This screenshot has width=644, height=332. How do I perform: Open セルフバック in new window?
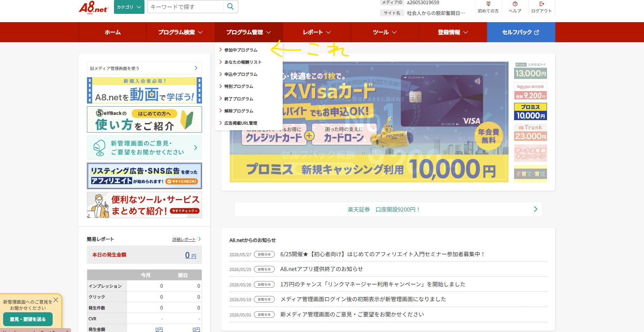[x=521, y=32]
